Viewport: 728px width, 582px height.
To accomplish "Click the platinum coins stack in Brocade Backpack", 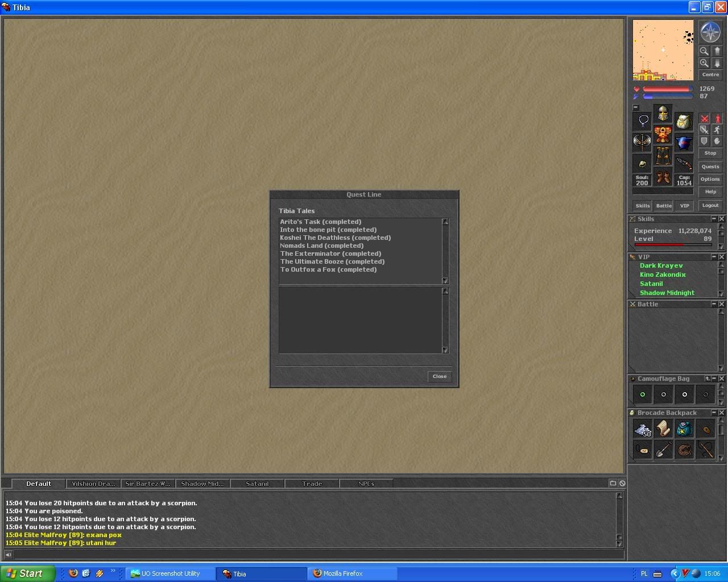I will (643, 429).
